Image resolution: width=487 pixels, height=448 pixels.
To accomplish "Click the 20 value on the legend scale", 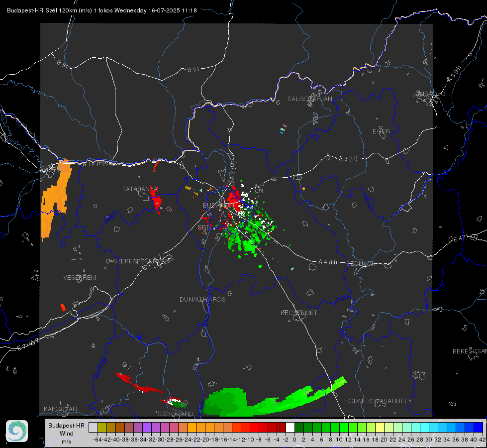I will click(x=384, y=440).
